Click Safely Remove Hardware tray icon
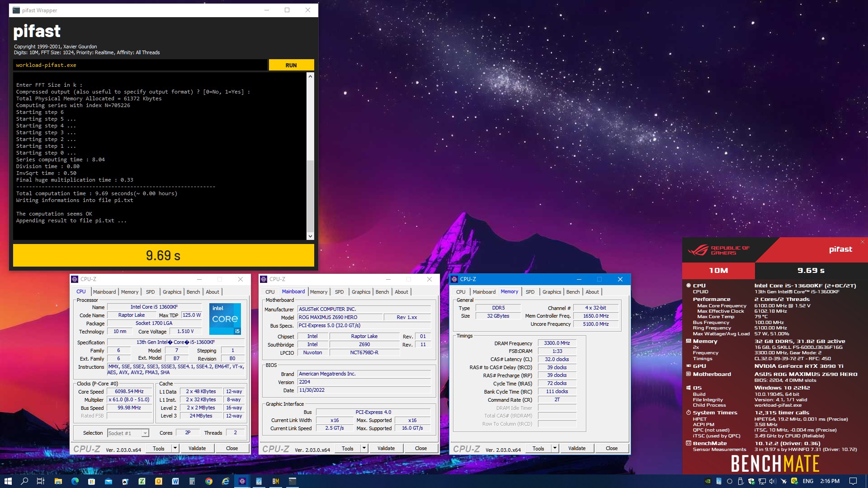Screen dimensions: 868x488 click(741, 481)
